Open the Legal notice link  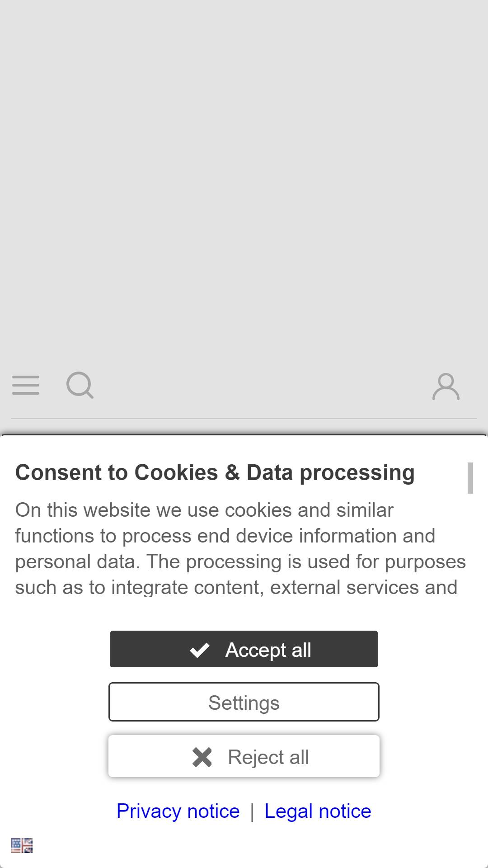coord(318,811)
